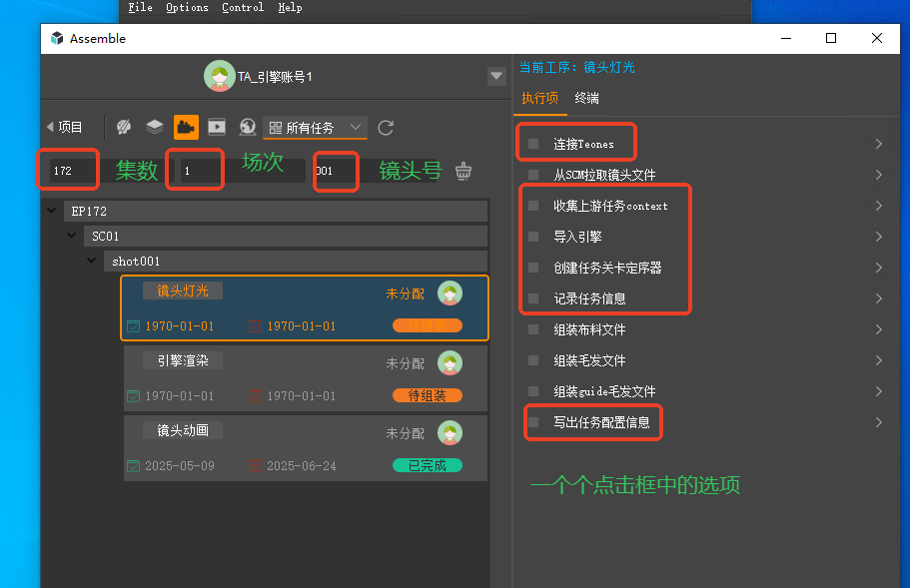Open the Options menu
910x588 pixels.
pyautogui.click(x=187, y=7)
